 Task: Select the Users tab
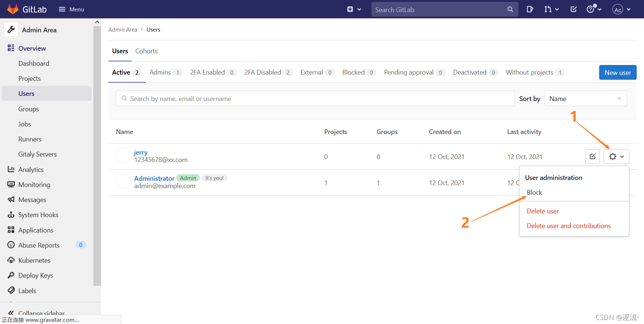tap(120, 51)
